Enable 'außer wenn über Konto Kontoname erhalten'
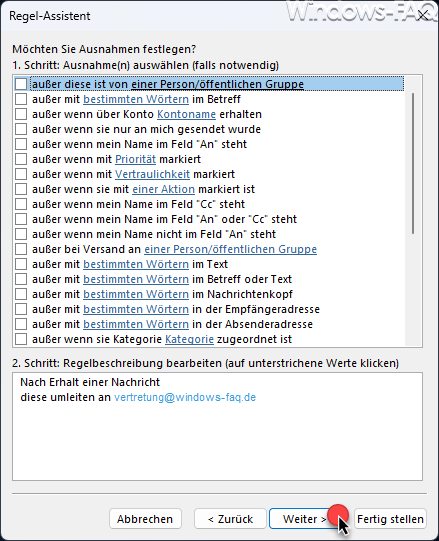Image resolution: width=439 pixels, height=541 pixels. (x=21, y=114)
